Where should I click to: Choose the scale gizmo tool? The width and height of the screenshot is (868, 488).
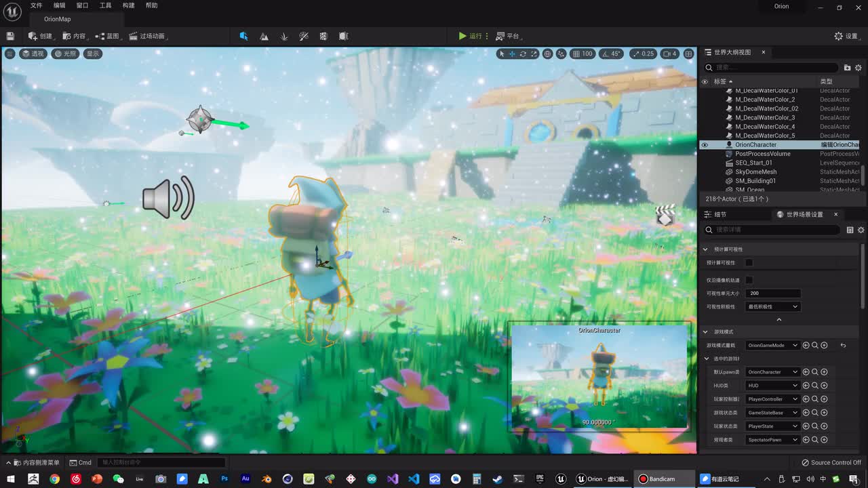click(x=534, y=54)
